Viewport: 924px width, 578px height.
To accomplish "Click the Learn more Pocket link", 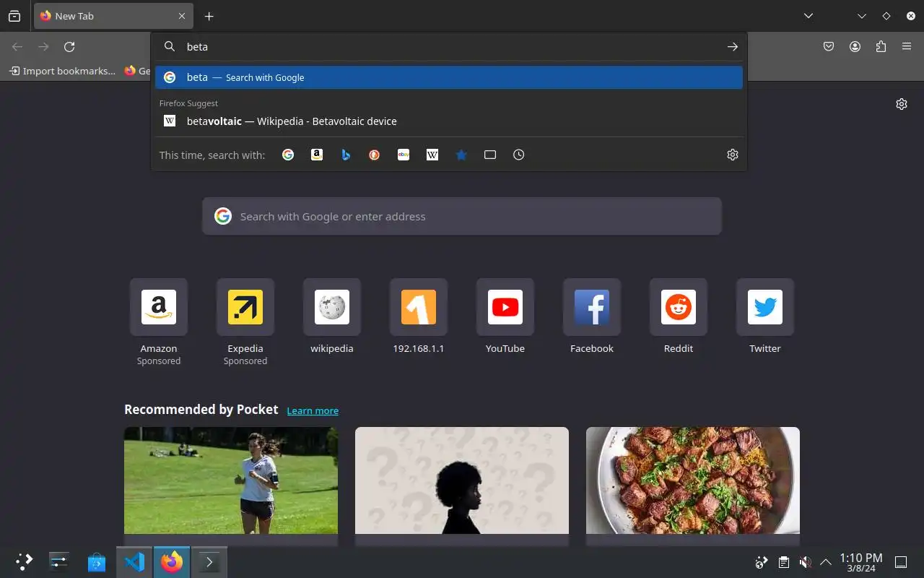I will pyautogui.click(x=313, y=410).
